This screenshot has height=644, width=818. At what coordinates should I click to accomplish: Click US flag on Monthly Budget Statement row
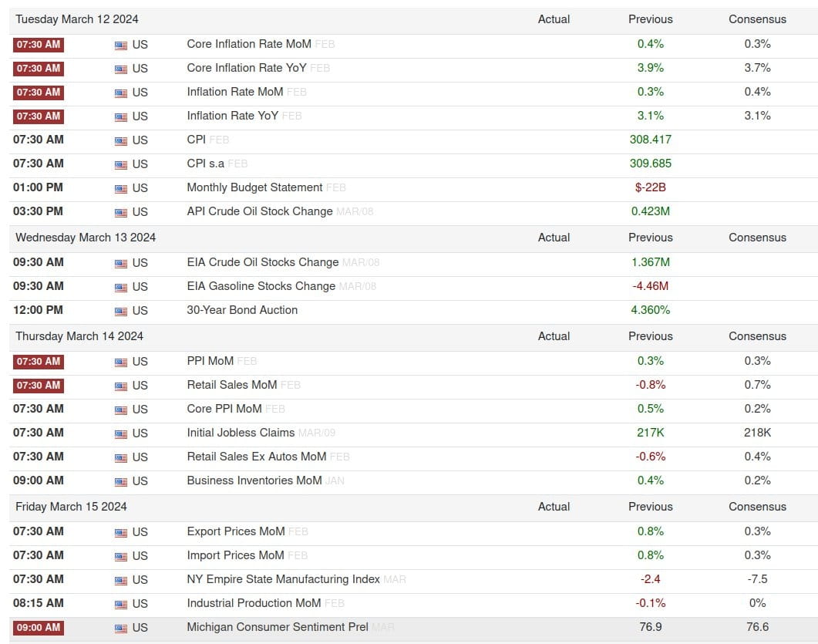coord(120,189)
